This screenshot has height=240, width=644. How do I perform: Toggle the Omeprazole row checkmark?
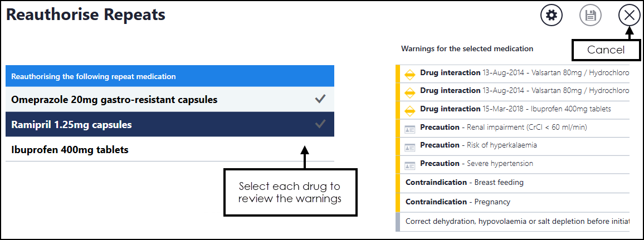(320, 100)
